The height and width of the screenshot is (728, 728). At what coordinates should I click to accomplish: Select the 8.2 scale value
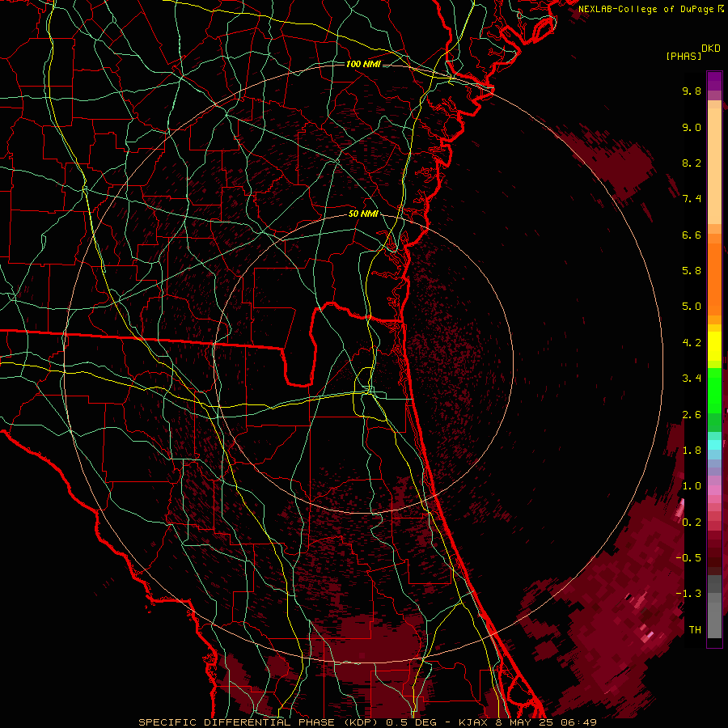pos(692,163)
